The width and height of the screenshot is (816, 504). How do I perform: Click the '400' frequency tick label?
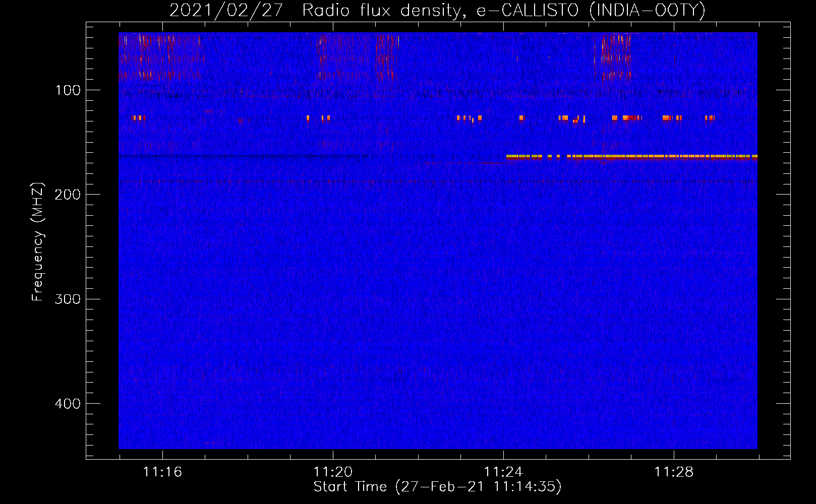click(68, 404)
